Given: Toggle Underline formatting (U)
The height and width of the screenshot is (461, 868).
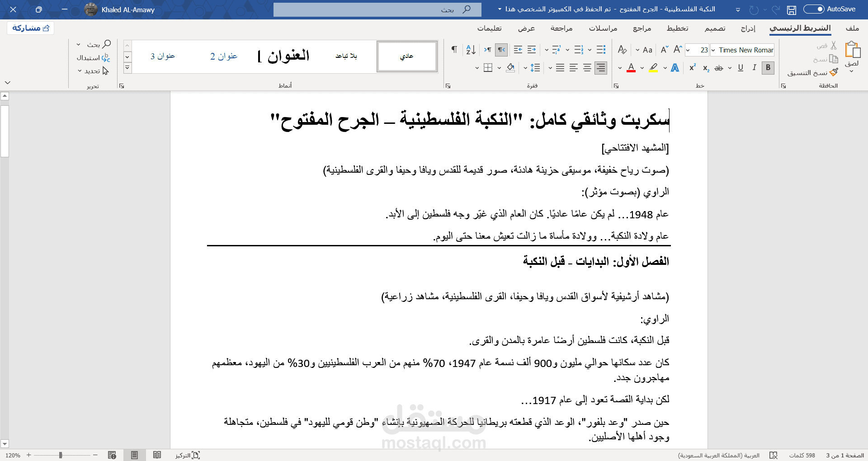Looking at the screenshot, I should 741,68.
